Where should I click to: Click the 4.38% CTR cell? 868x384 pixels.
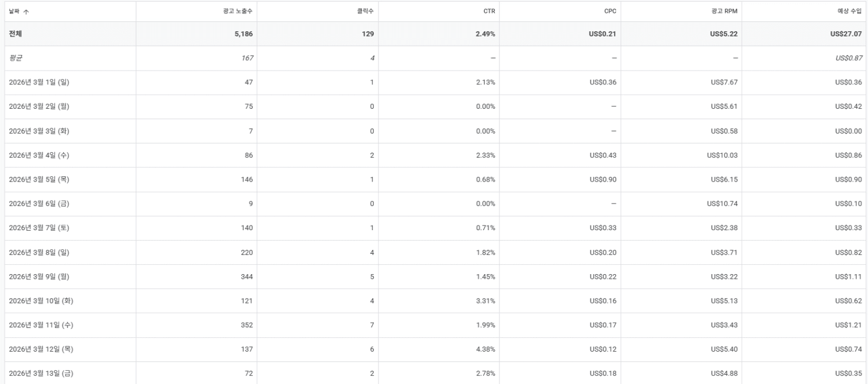click(485, 349)
